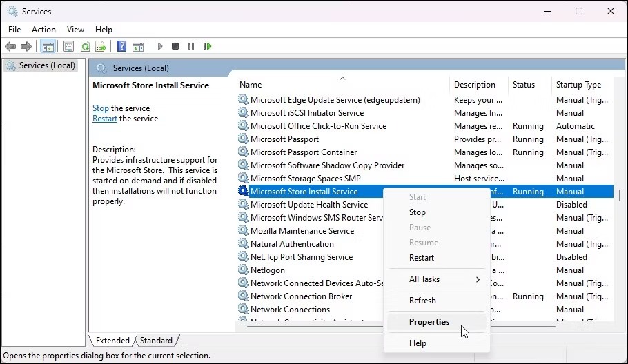Click Disabled startup type of Update Health Service
The width and height of the screenshot is (628, 364).
(571, 204)
